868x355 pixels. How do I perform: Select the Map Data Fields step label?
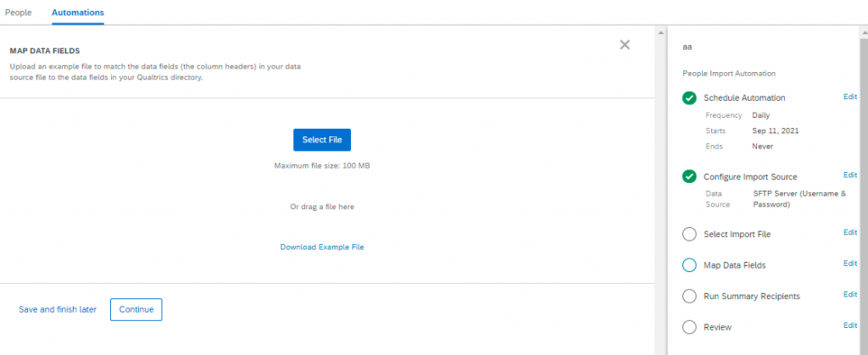pyautogui.click(x=735, y=265)
